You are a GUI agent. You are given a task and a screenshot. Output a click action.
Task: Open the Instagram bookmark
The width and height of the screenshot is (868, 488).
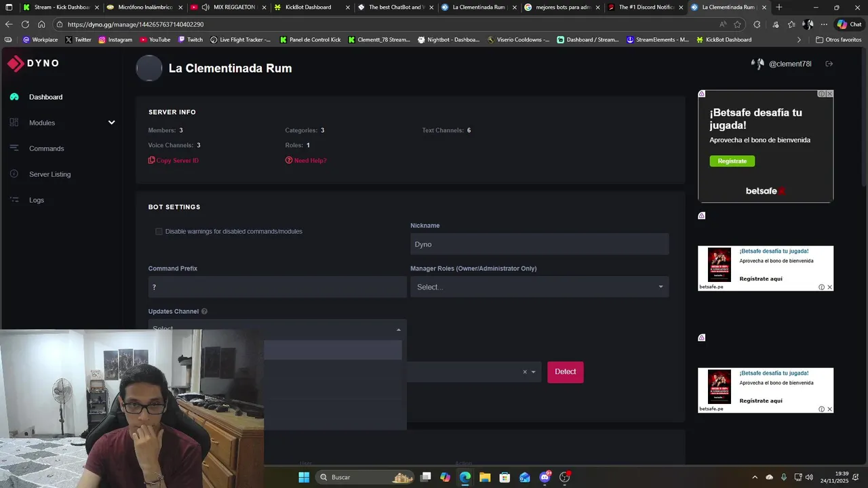point(115,40)
